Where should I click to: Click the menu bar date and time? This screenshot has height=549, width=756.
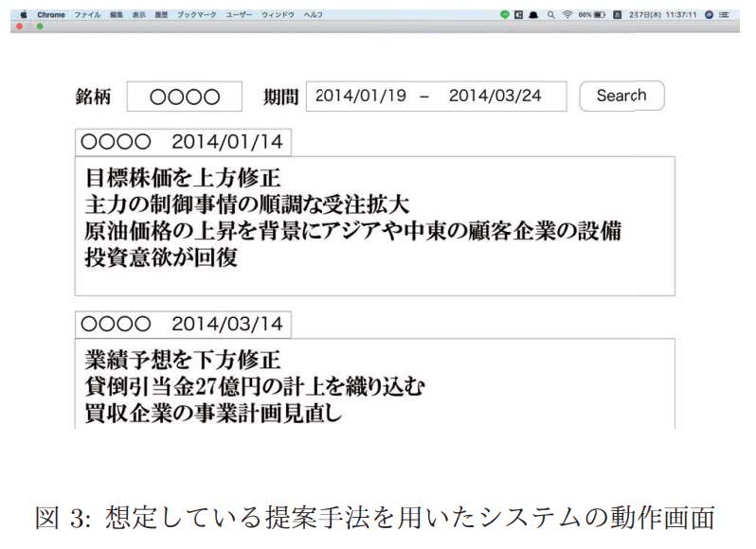(x=663, y=15)
